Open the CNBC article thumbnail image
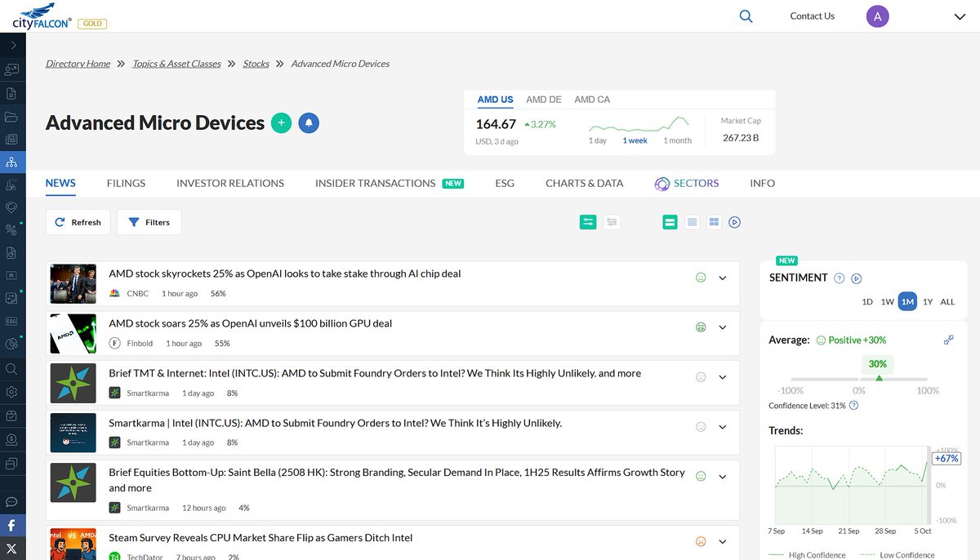 (73, 284)
